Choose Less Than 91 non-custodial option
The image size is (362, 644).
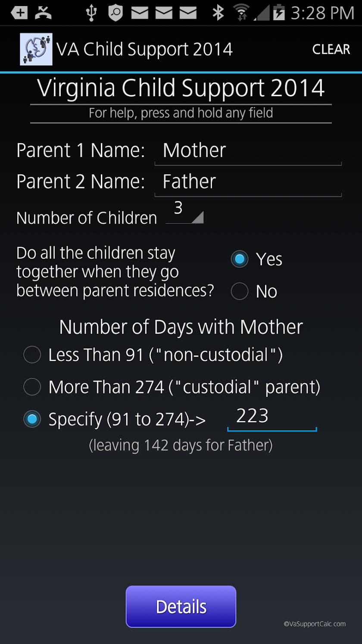pyautogui.click(x=32, y=355)
